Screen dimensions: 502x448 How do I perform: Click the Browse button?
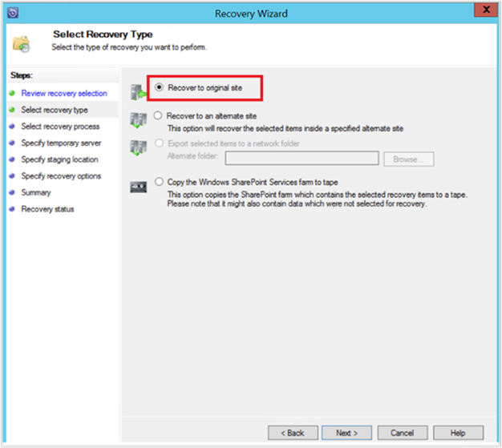pos(409,159)
